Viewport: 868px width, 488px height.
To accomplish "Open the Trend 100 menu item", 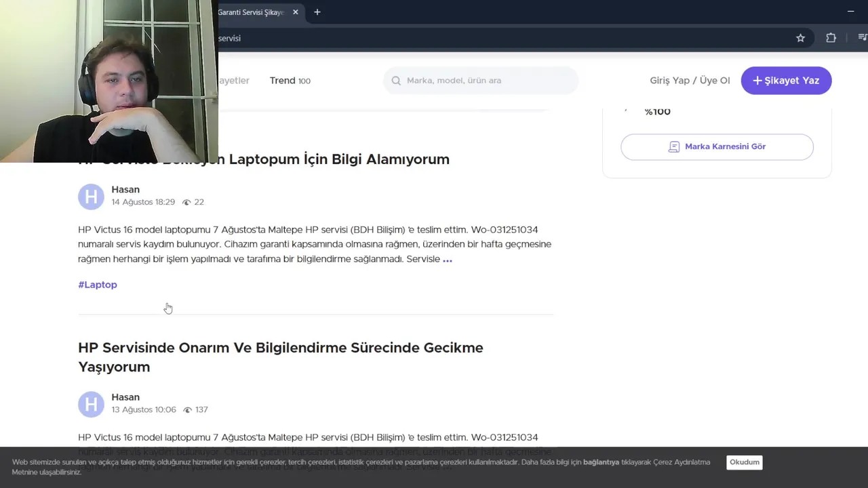I will 290,81.
